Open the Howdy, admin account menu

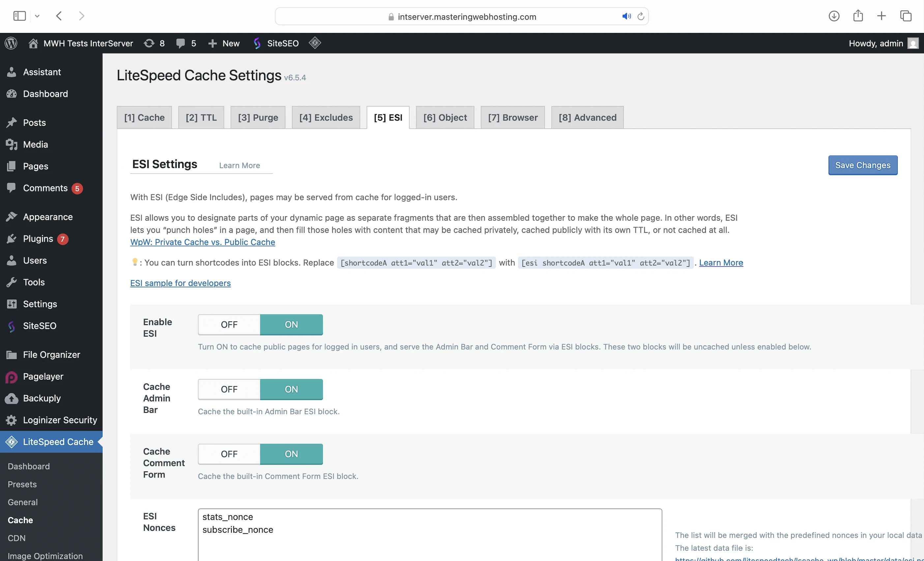pyautogui.click(x=876, y=43)
